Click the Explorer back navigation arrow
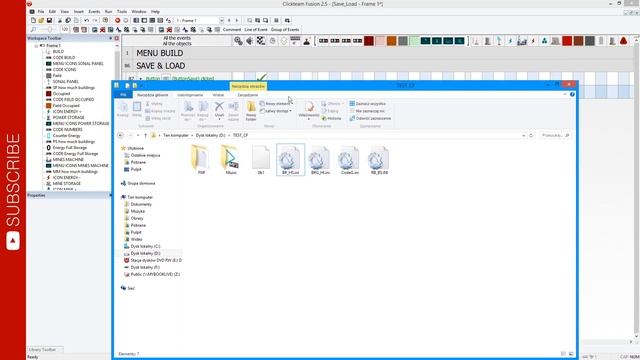This screenshot has height=360, width=640. (120, 135)
